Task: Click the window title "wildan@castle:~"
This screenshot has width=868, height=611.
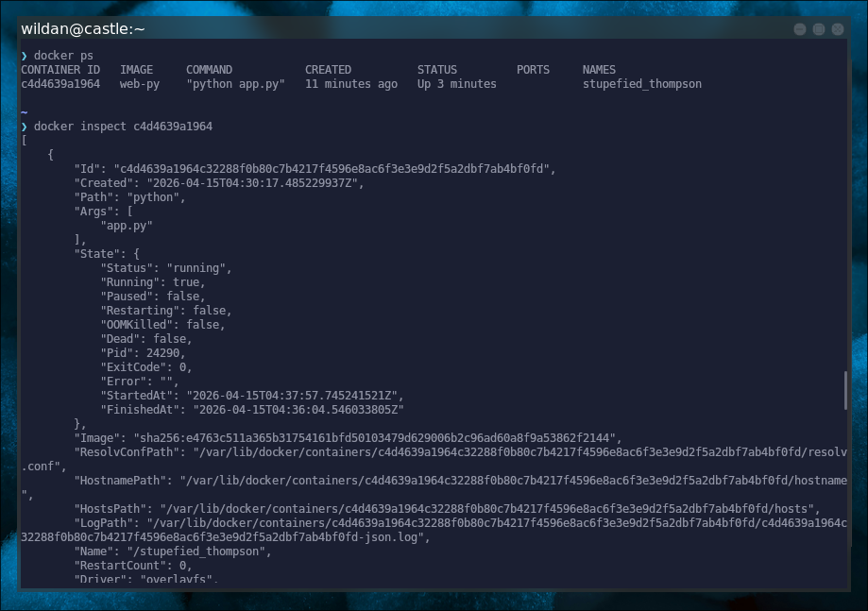Action: coord(83,29)
